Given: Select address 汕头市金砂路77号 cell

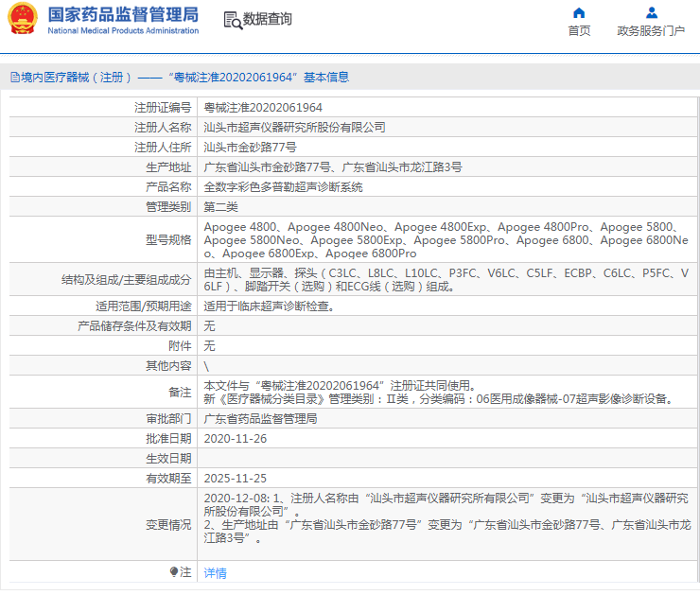Looking at the screenshot, I should [x=250, y=148].
